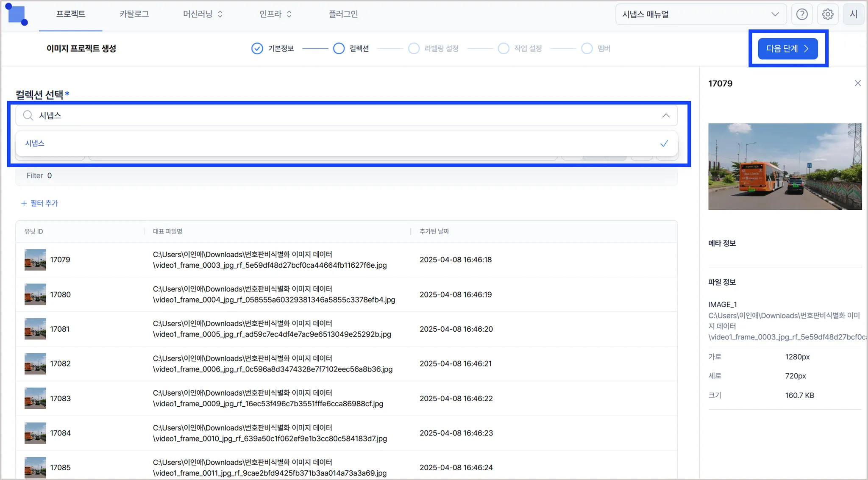
Task: Open the 시냅스 매뉴얼 workspace dropdown
Action: (700, 14)
